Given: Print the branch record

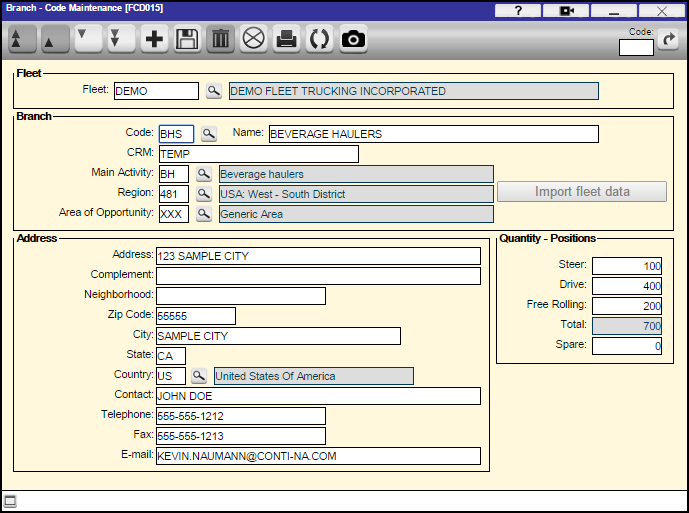Looking at the screenshot, I should [286, 40].
